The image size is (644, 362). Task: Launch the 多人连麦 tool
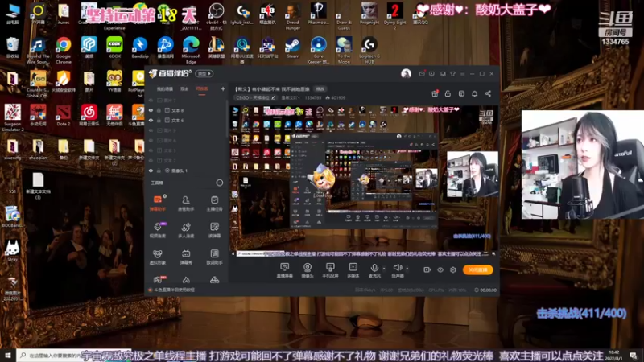click(x=186, y=230)
